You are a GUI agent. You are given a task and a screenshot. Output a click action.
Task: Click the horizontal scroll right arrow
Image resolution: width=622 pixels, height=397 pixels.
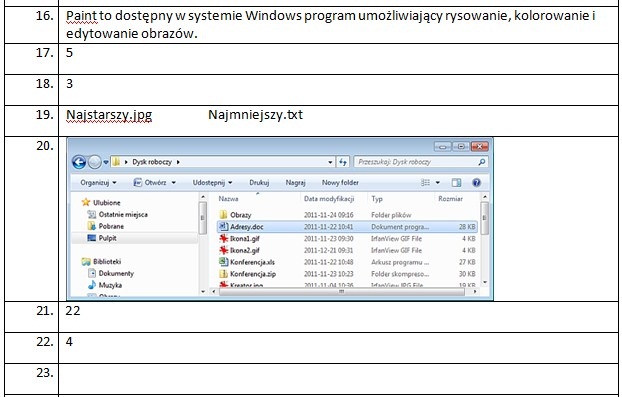tap(475, 292)
